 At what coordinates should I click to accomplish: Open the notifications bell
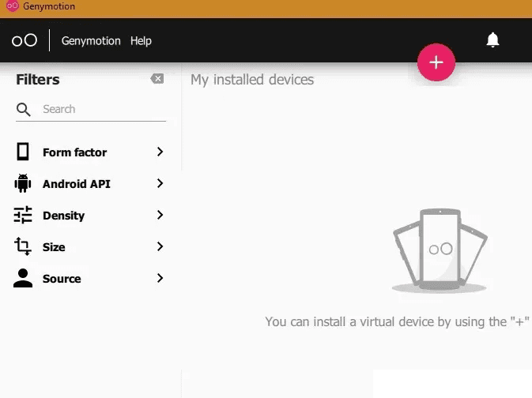click(492, 40)
